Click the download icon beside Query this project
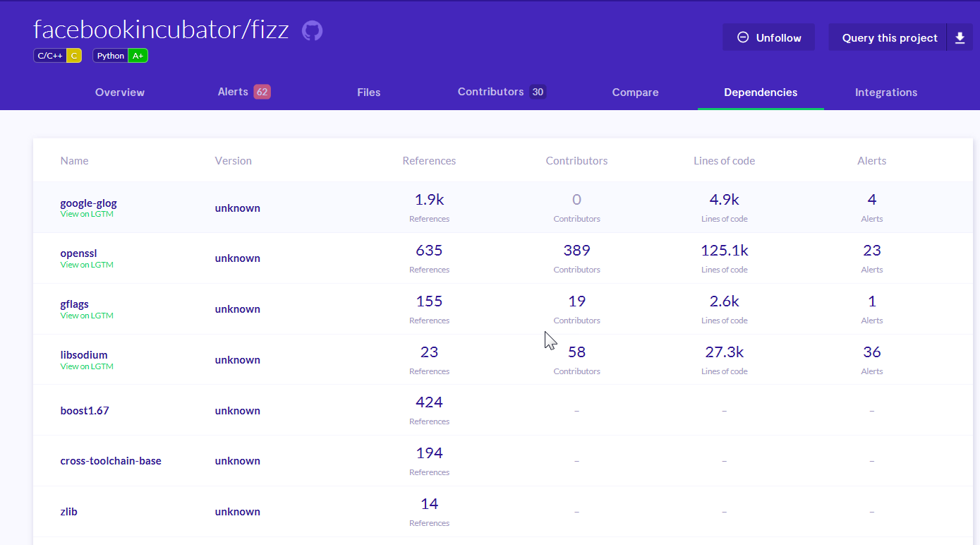980x545 pixels. click(x=960, y=37)
